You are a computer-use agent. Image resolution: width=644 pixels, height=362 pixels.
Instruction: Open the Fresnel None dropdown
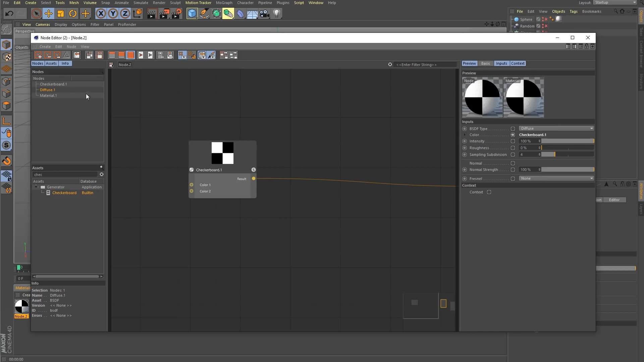coord(556,178)
